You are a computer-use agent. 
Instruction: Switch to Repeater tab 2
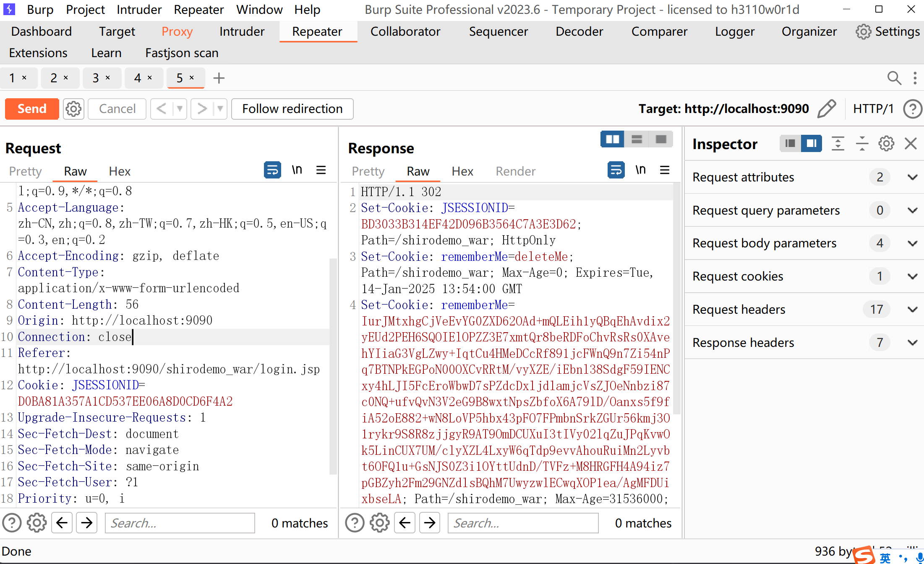pos(54,78)
